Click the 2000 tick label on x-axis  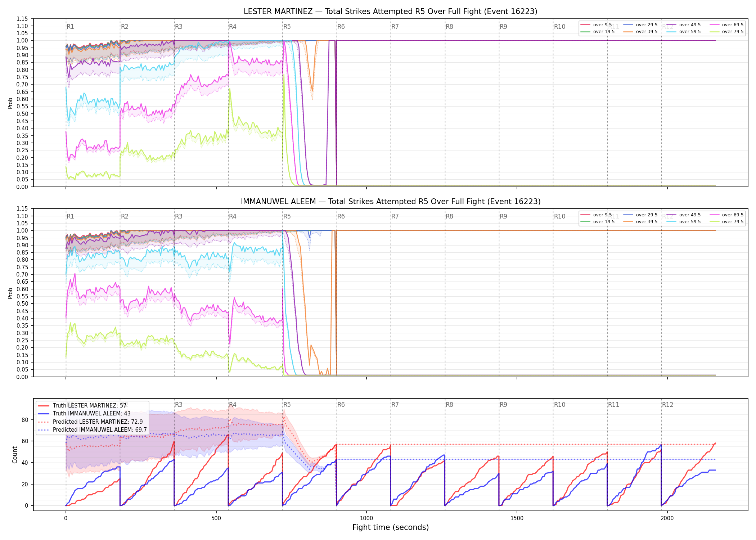click(667, 518)
